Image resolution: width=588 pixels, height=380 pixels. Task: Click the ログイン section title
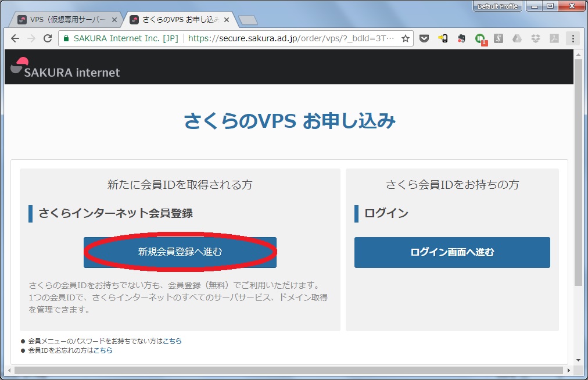[x=386, y=213]
